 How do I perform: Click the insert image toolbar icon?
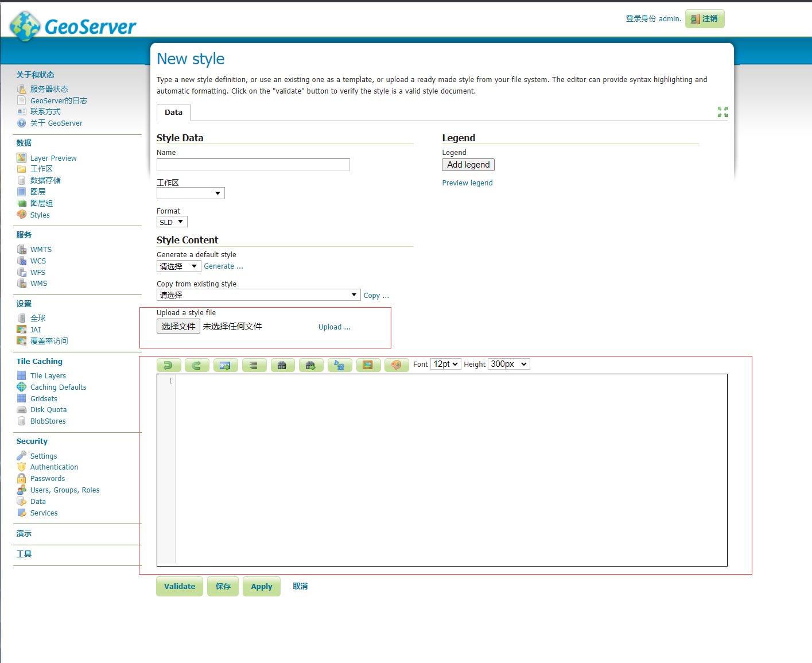(x=368, y=365)
